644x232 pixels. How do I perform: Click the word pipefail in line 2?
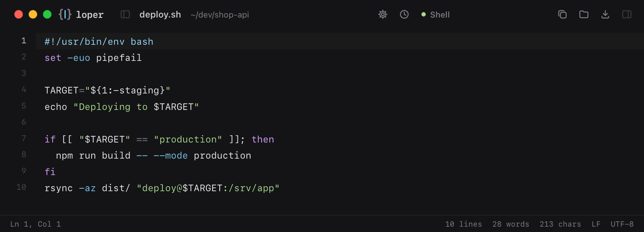coord(119,58)
